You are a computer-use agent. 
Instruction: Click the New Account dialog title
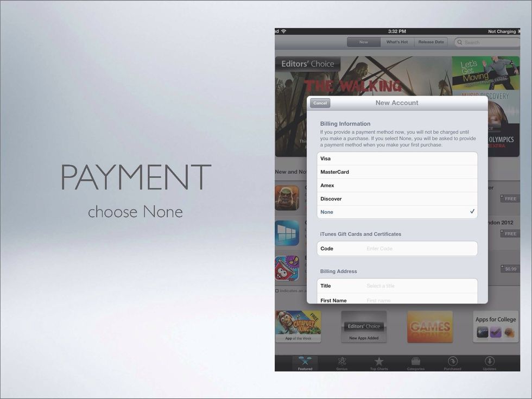(397, 103)
